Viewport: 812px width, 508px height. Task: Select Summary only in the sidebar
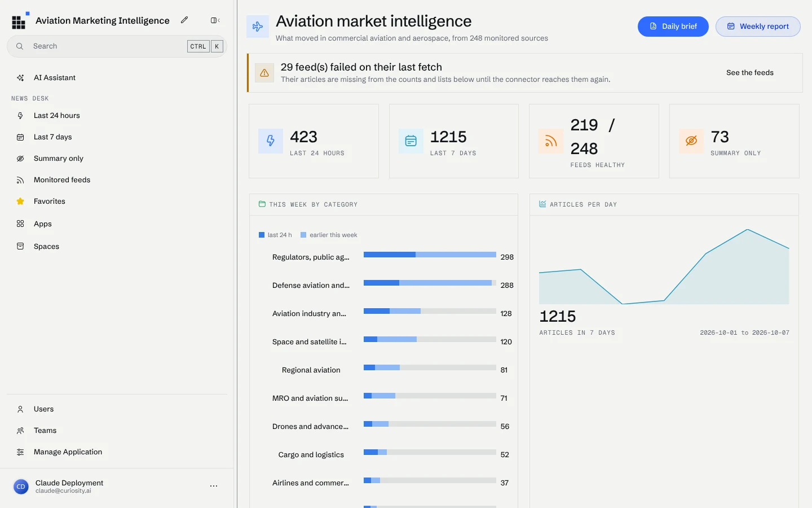click(x=117, y=159)
